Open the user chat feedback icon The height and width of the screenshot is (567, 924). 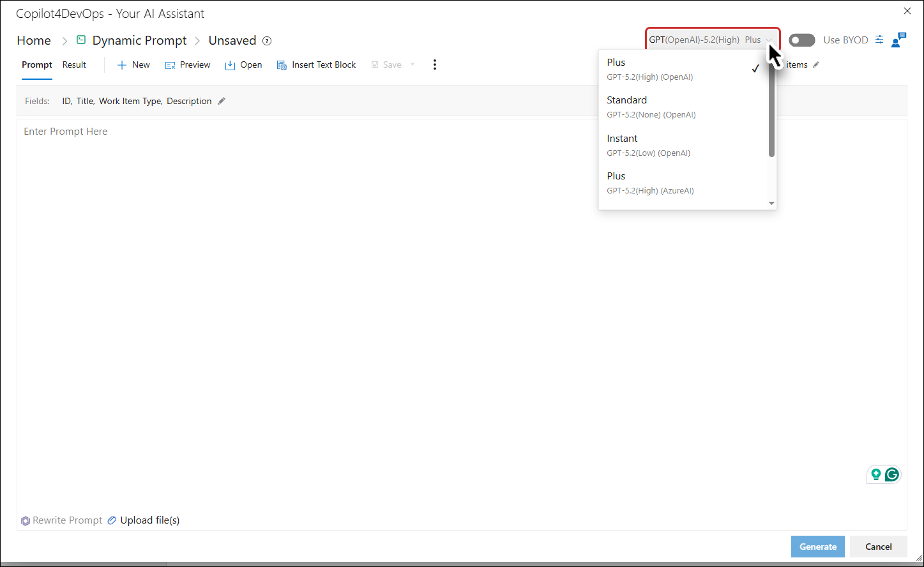pos(899,40)
